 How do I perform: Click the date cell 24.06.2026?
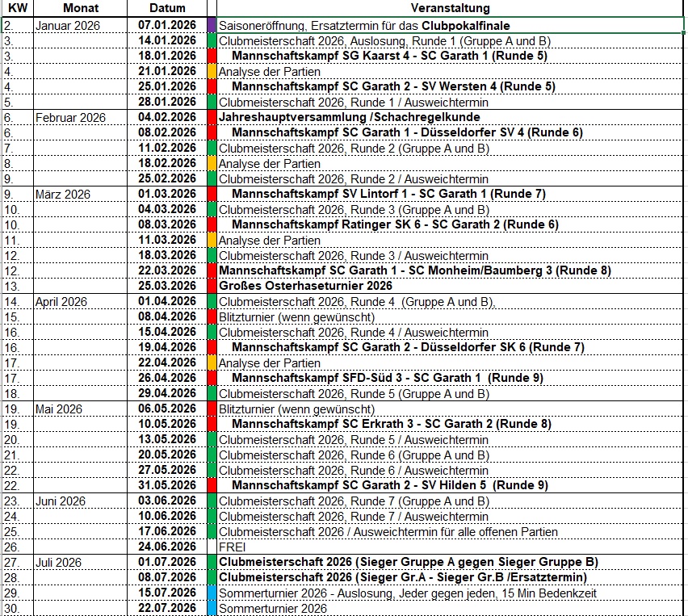pyautogui.click(x=167, y=547)
